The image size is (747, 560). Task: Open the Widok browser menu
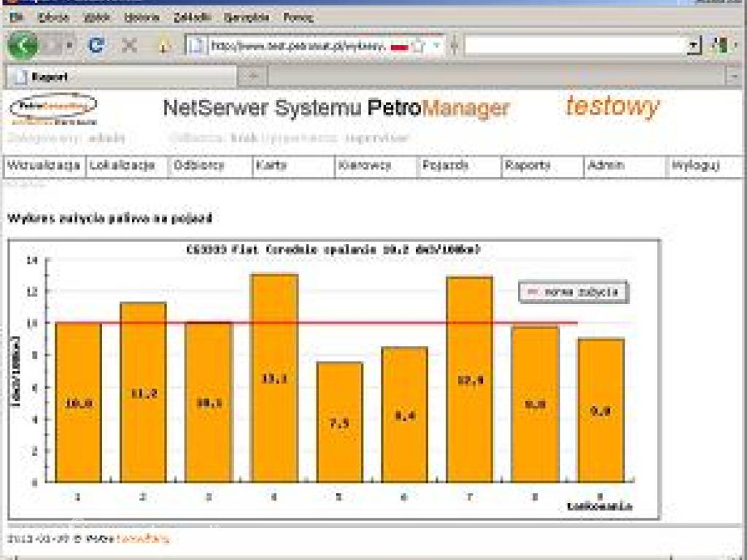[x=97, y=17]
